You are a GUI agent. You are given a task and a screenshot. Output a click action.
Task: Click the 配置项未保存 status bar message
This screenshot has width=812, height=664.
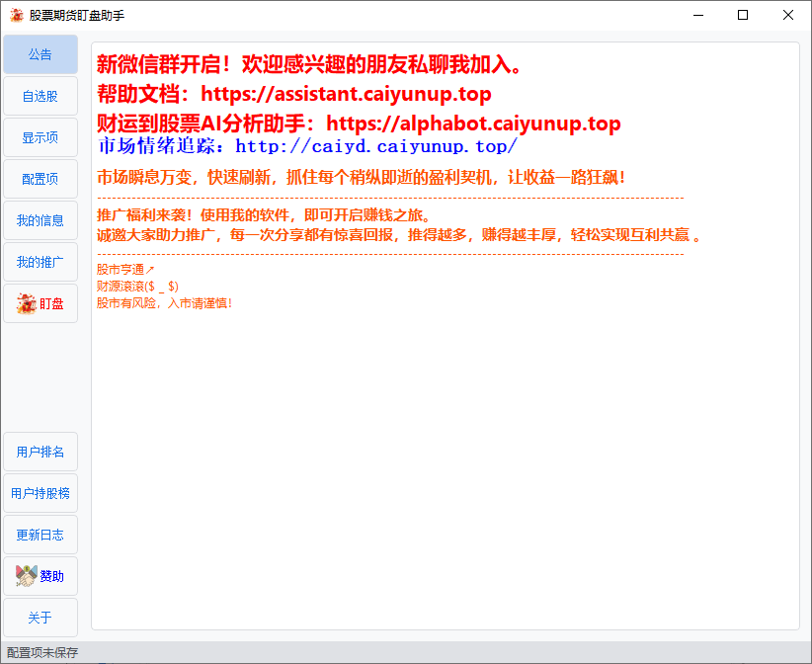pos(42,652)
